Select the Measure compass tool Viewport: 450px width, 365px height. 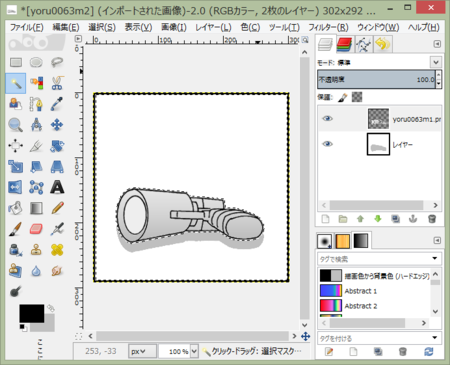(x=36, y=125)
